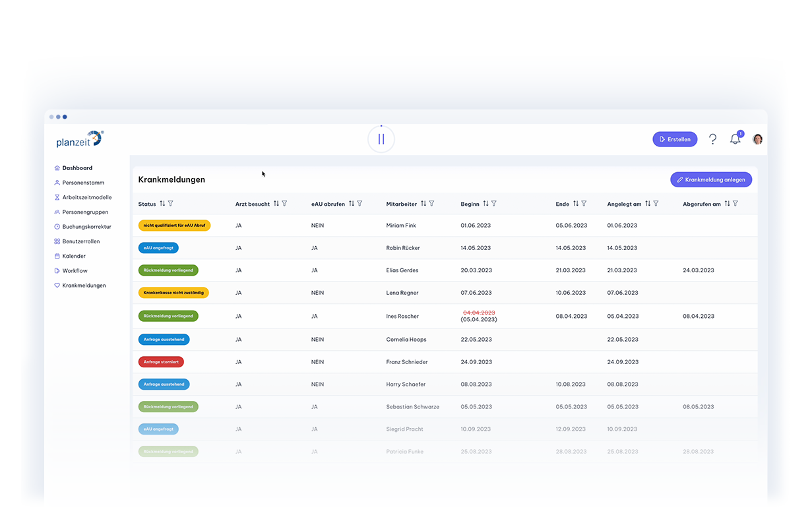The image size is (812, 521).
Task: Open the notification bell
Action: 735,139
